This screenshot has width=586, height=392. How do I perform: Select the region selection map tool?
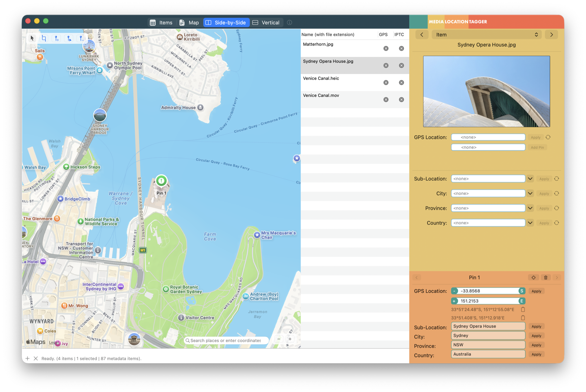(44, 38)
